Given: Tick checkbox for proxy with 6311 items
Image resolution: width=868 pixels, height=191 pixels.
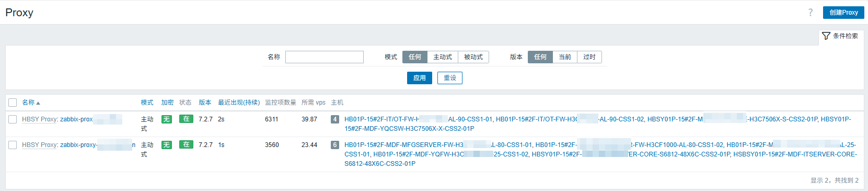Looking at the screenshot, I should pyautogui.click(x=13, y=119).
